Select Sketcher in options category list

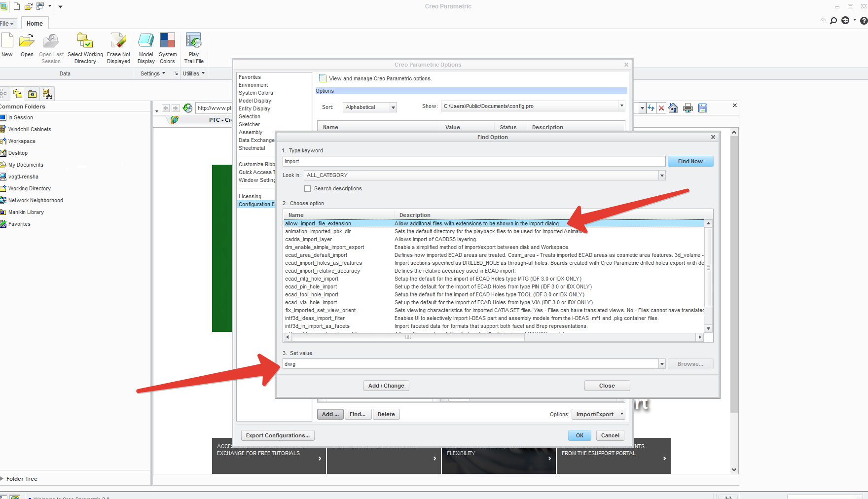[x=249, y=124]
